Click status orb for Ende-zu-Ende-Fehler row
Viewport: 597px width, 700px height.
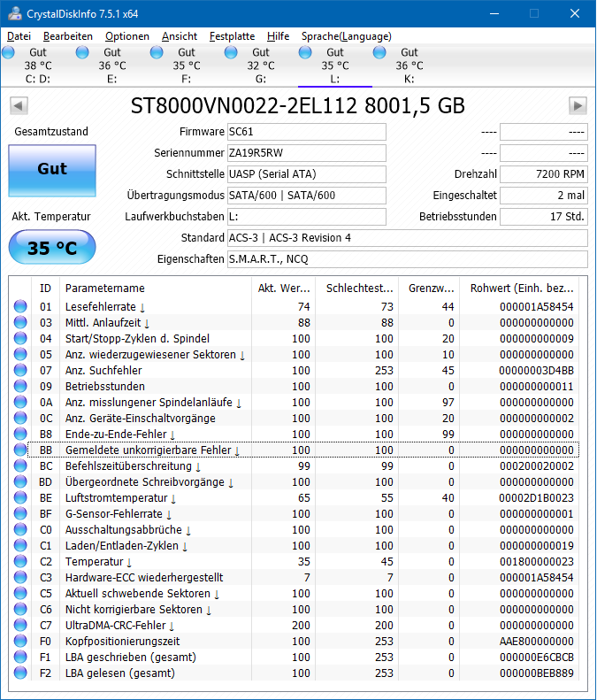tap(20, 434)
